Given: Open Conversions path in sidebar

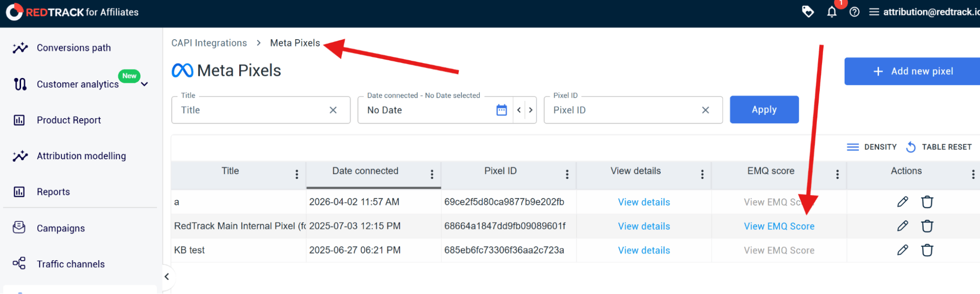Looking at the screenshot, I should pos(74,48).
